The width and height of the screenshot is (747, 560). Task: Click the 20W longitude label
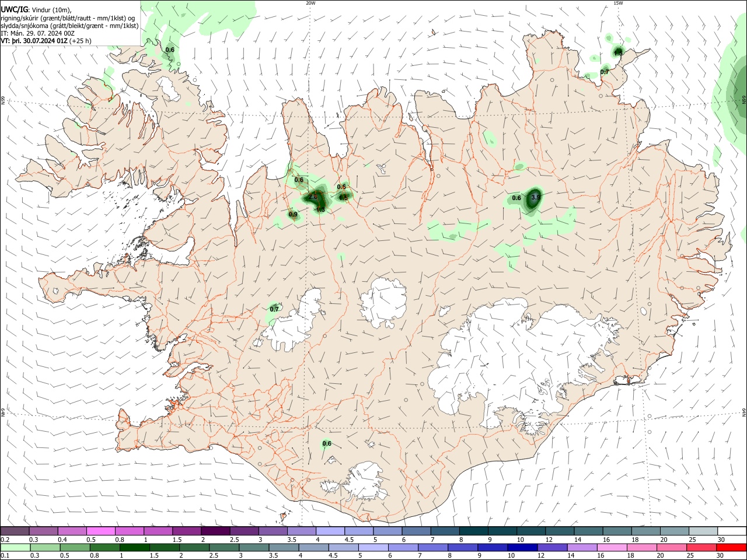pyautogui.click(x=310, y=3)
